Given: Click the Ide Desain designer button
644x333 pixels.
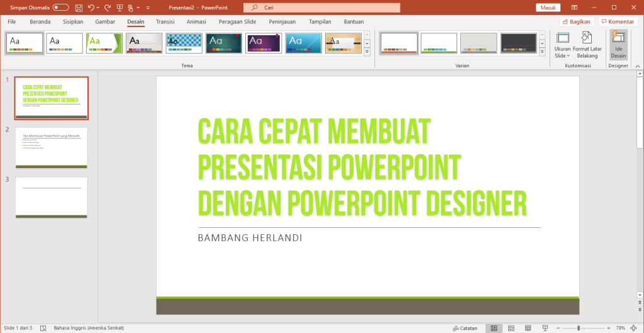Looking at the screenshot, I should click(618, 45).
